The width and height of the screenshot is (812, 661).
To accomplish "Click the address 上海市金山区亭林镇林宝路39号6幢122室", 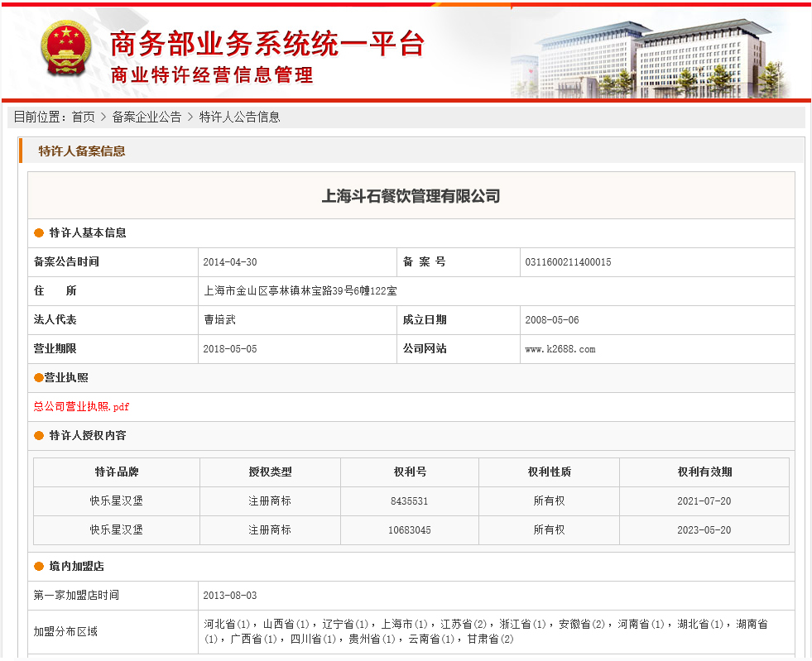I will pos(300,291).
